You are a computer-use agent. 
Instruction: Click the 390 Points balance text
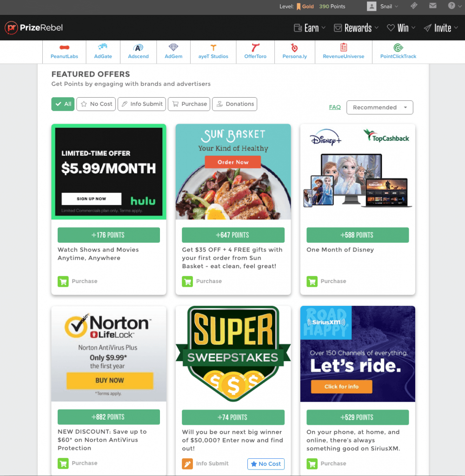click(x=332, y=7)
